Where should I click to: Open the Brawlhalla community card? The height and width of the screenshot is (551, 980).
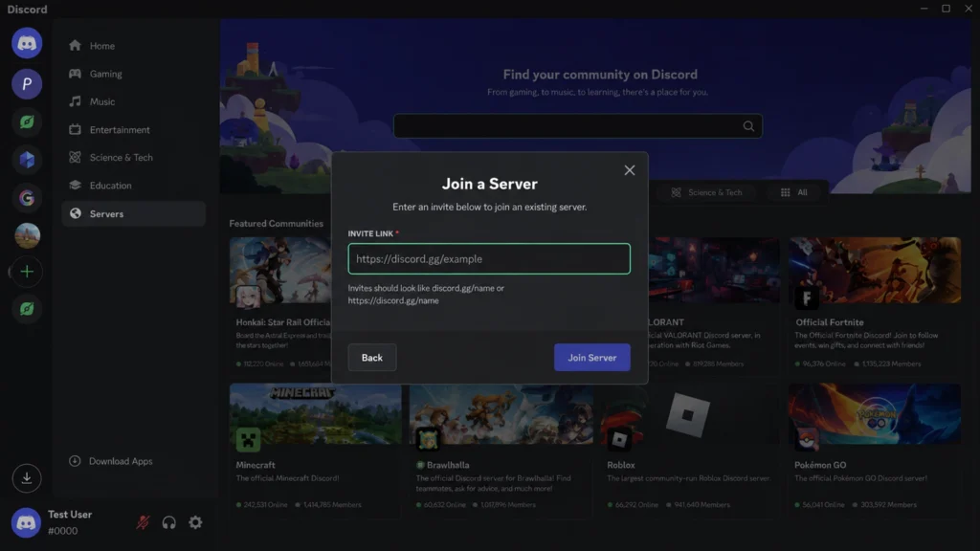[x=501, y=450]
